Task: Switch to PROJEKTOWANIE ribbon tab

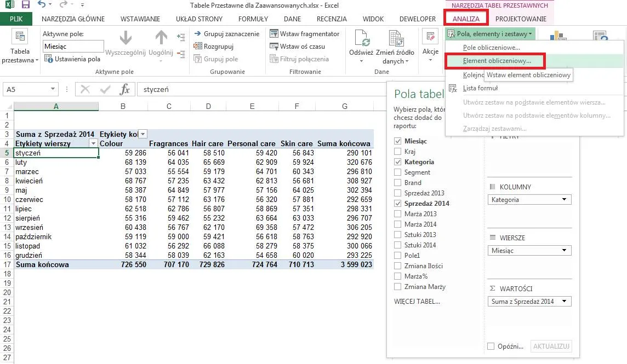Action: click(x=521, y=19)
